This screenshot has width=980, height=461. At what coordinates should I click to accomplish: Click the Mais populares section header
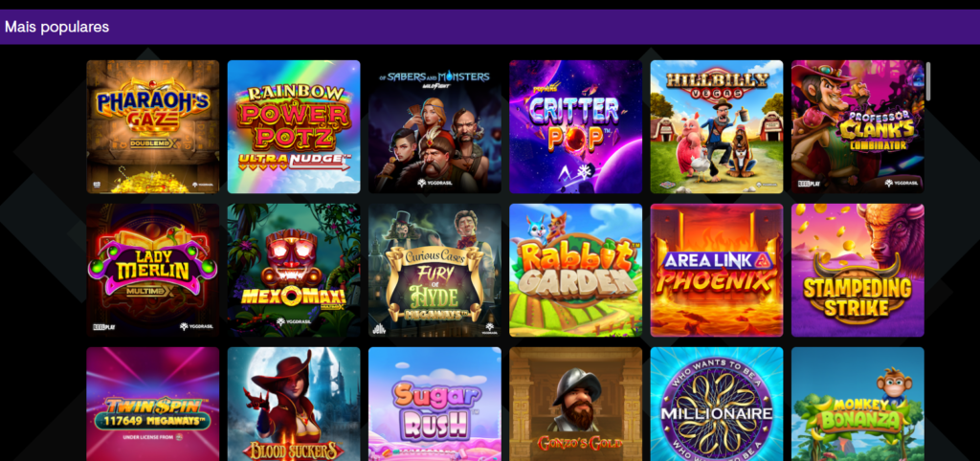(56, 27)
